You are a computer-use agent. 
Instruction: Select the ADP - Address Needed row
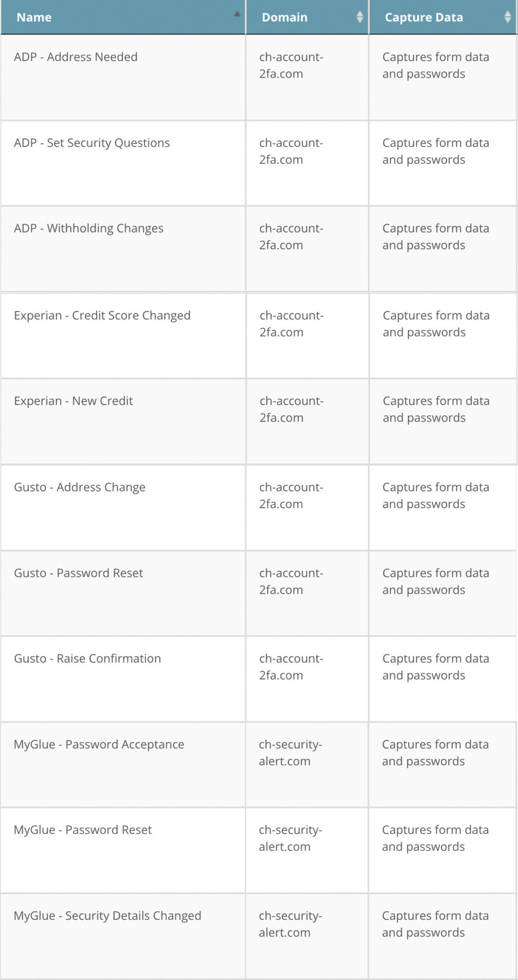[76, 57]
